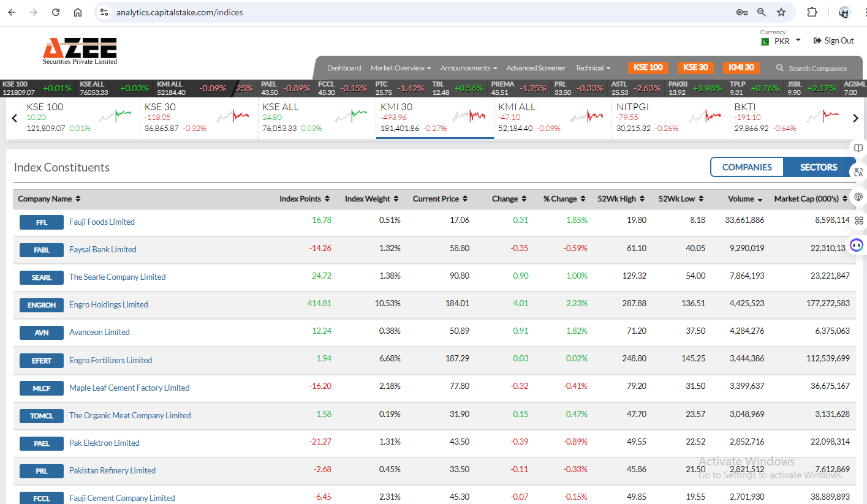This screenshot has height=504, width=867.
Task: Click the KSE 30 orange button
Action: pyautogui.click(x=695, y=67)
